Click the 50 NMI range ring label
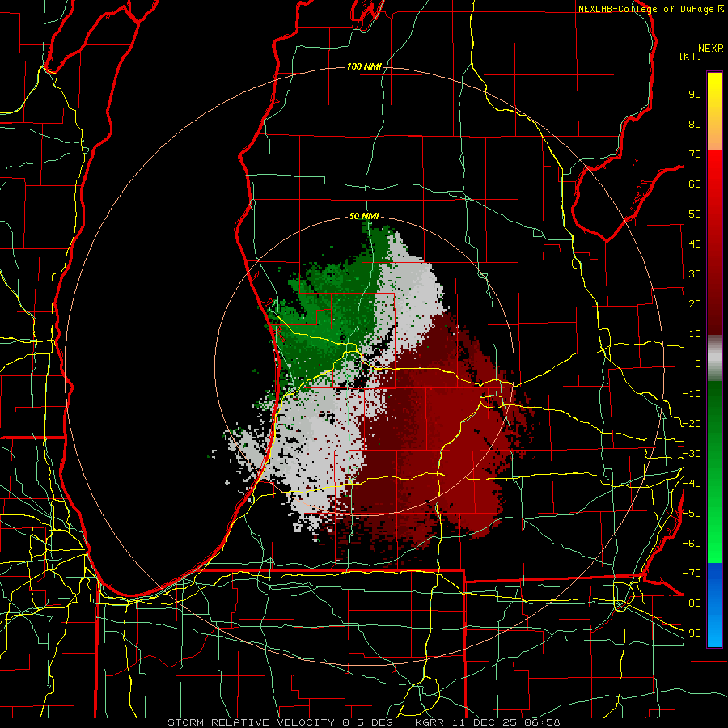The height and width of the screenshot is (728, 728). (364, 216)
